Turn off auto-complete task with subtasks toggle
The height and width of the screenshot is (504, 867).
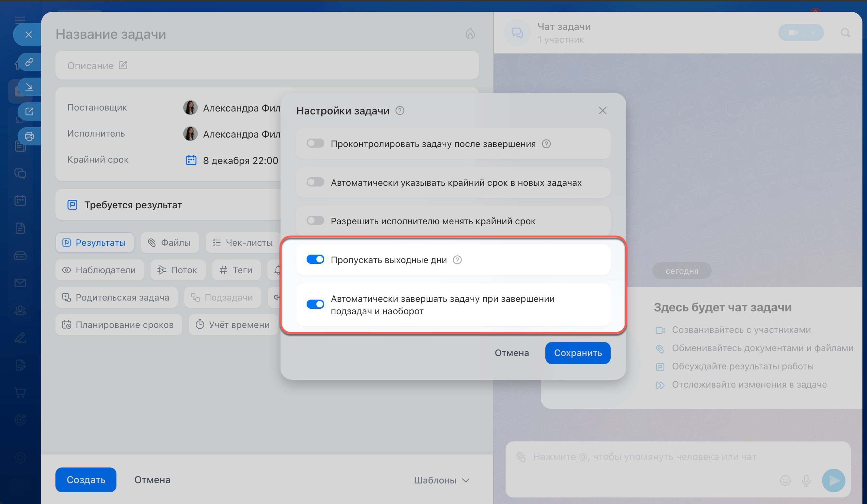tap(315, 304)
